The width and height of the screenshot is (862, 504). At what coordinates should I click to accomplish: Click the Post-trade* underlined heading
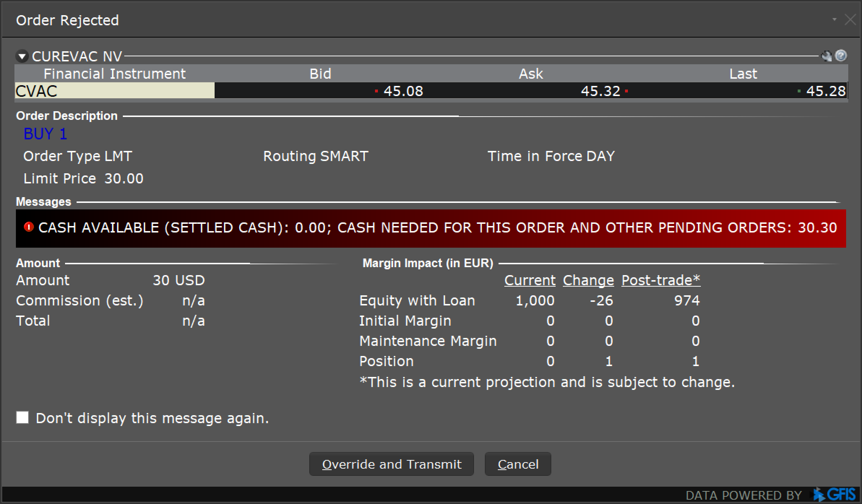[660, 280]
